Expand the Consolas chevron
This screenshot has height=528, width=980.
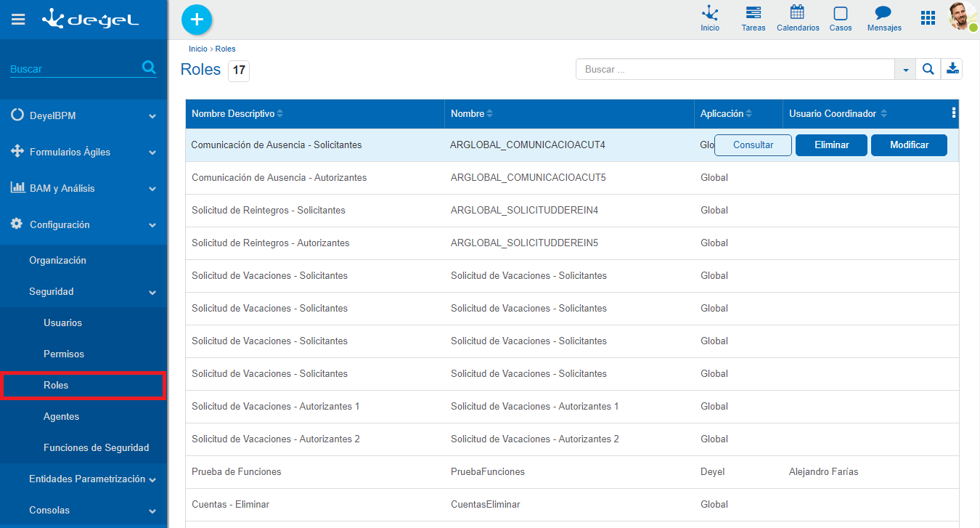pyautogui.click(x=152, y=511)
